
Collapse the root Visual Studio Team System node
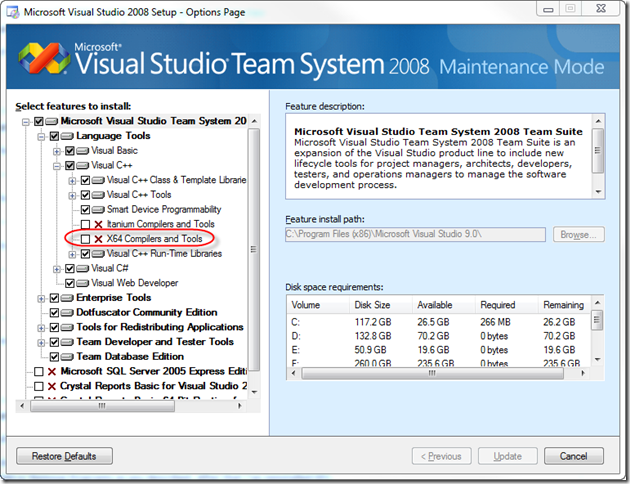coord(26,122)
